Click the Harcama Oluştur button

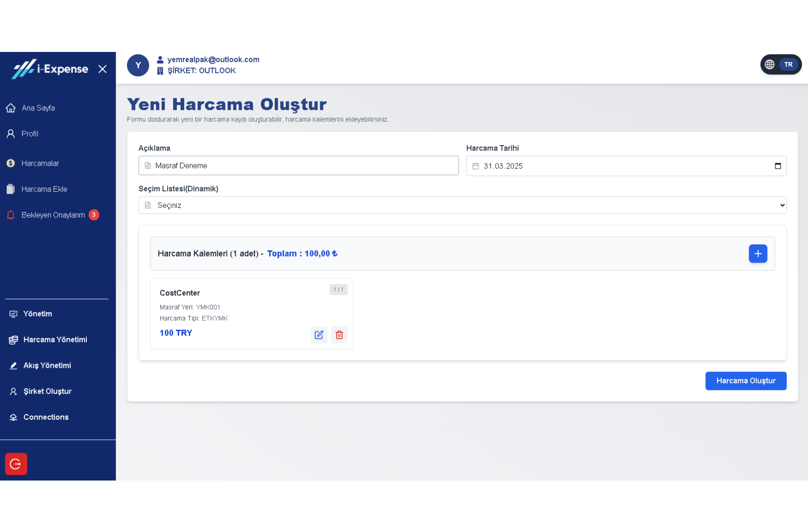pyautogui.click(x=745, y=381)
